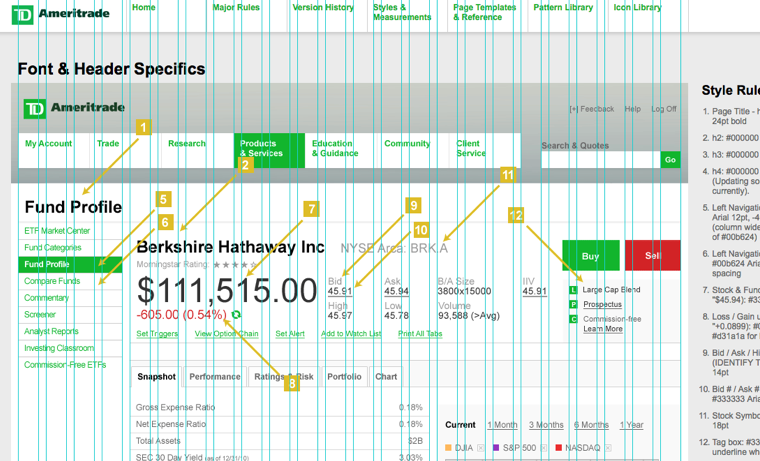Screen dimensions: 760x461
Task: Click the green L tag icon next to Large Cap Blend
Action: tap(573, 290)
